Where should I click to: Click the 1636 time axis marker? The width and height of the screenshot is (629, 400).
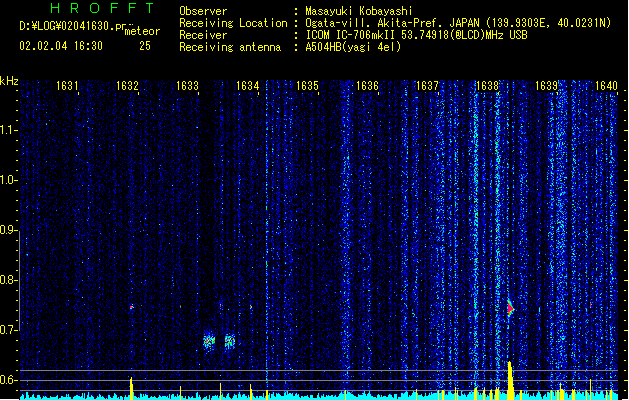pos(367,85)
